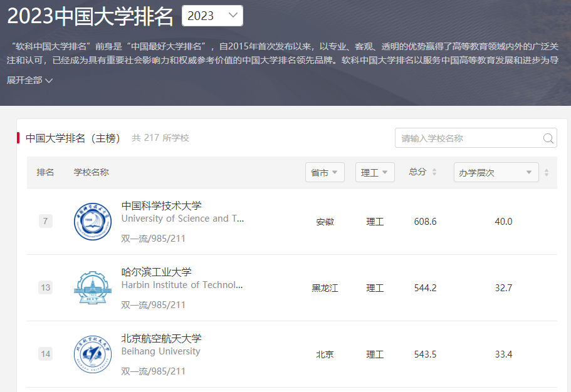Open 北京航空航天大学 school page
The height and width of the screenshot is (392, 571).
[161, 339]
